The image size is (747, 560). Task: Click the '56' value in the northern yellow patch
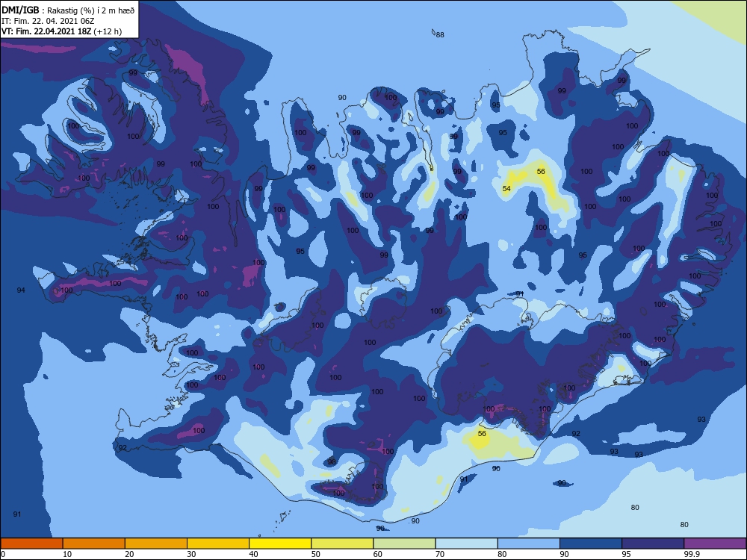[541, 171]
